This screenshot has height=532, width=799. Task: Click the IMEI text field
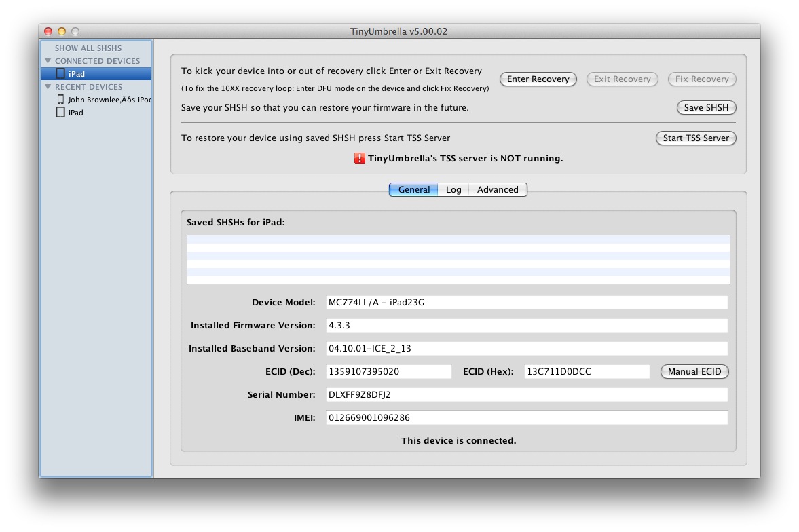[x=526, y=418]
